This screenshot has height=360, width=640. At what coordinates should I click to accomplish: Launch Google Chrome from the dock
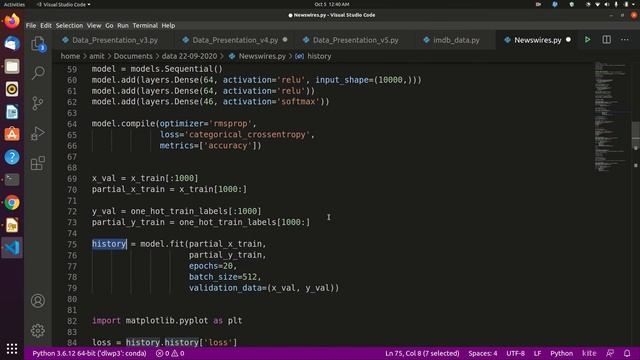(12, 203)
